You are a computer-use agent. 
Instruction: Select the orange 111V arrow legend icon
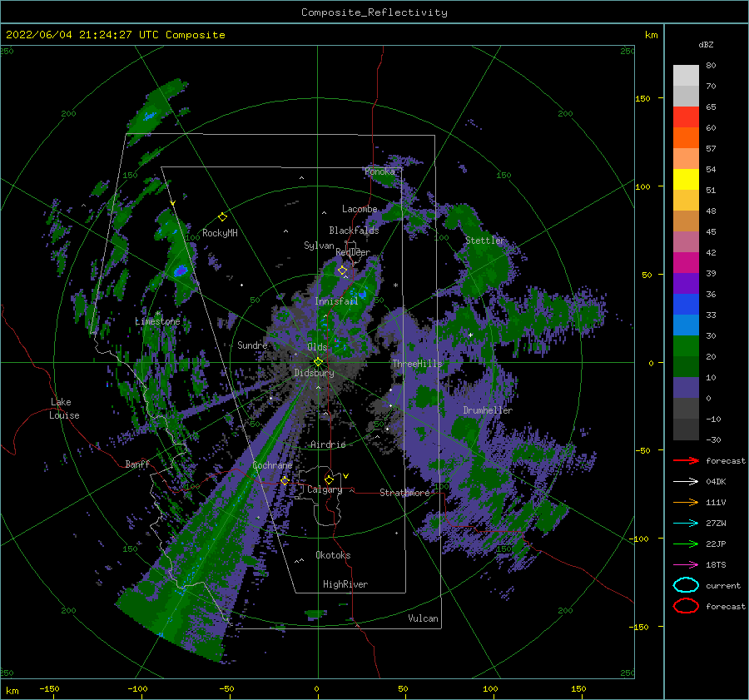(686, 502)
